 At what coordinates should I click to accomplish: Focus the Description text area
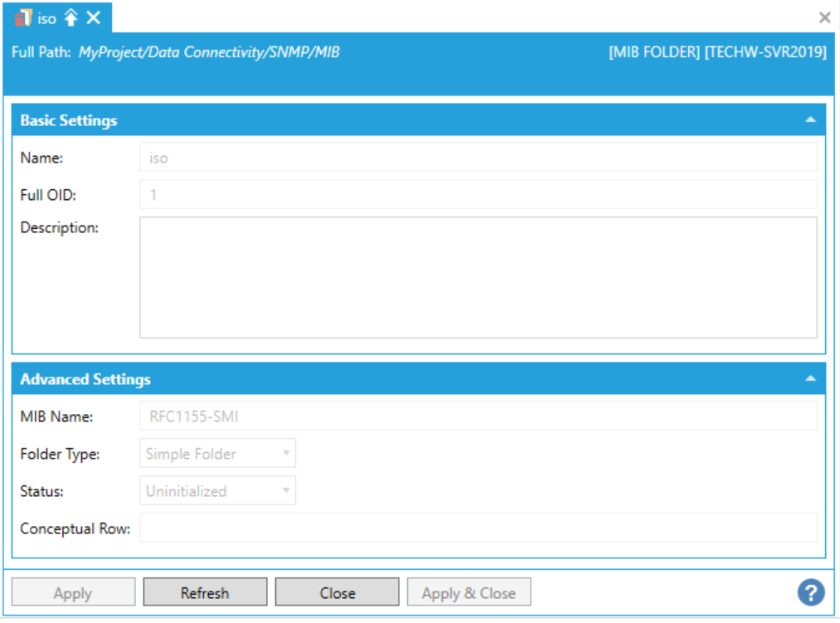[478, 277]
